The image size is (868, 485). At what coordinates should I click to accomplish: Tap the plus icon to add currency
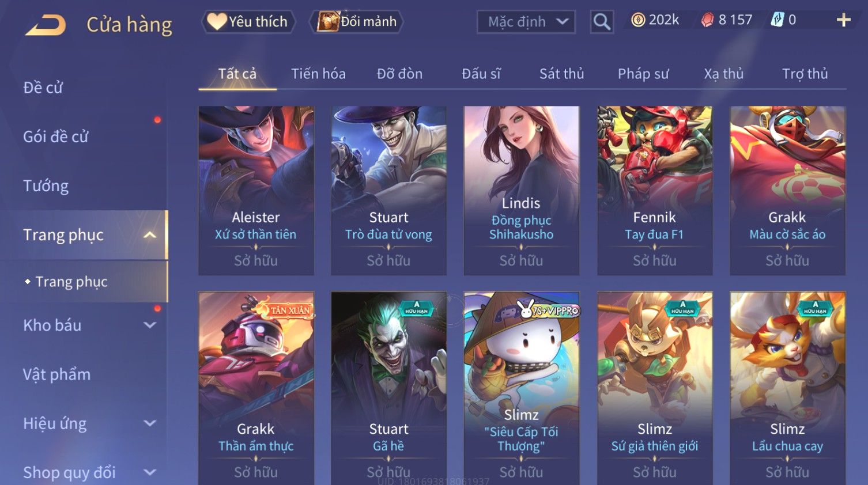coord(843,20)
